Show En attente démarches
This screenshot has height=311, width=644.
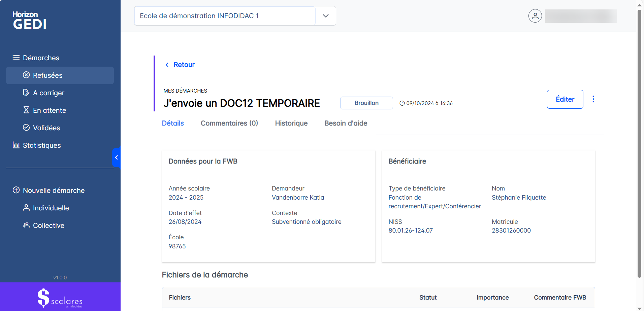coord(49,110)
